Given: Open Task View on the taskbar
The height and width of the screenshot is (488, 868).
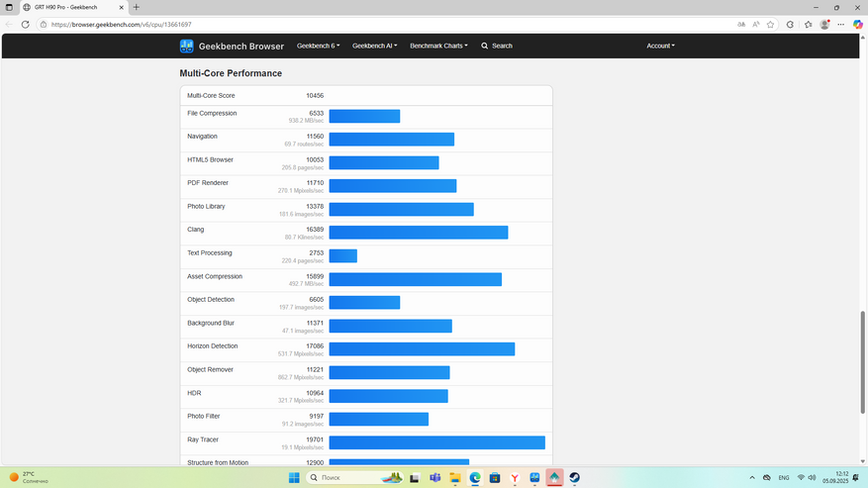Looking at the screenshot, I should click(414, 477).
